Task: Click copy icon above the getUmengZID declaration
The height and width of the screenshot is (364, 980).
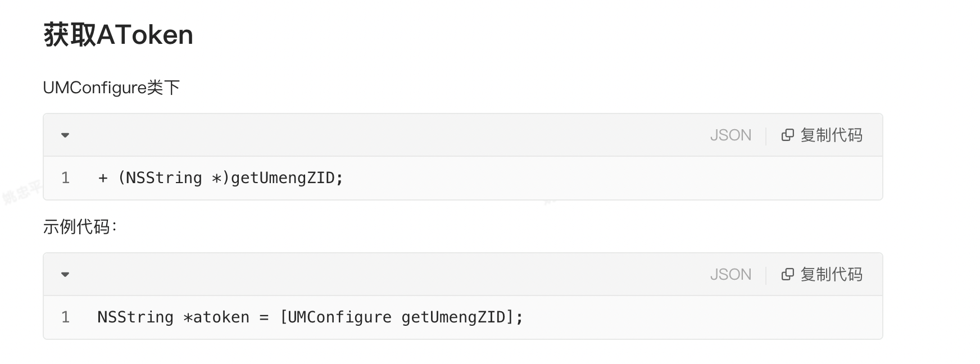Action: pyautogui.click(x=788, y=135)
